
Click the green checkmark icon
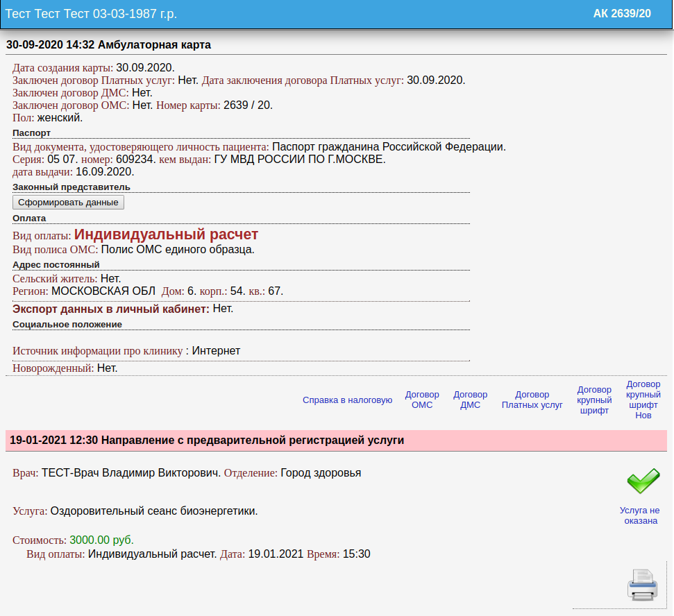click(x=643, y=479)
